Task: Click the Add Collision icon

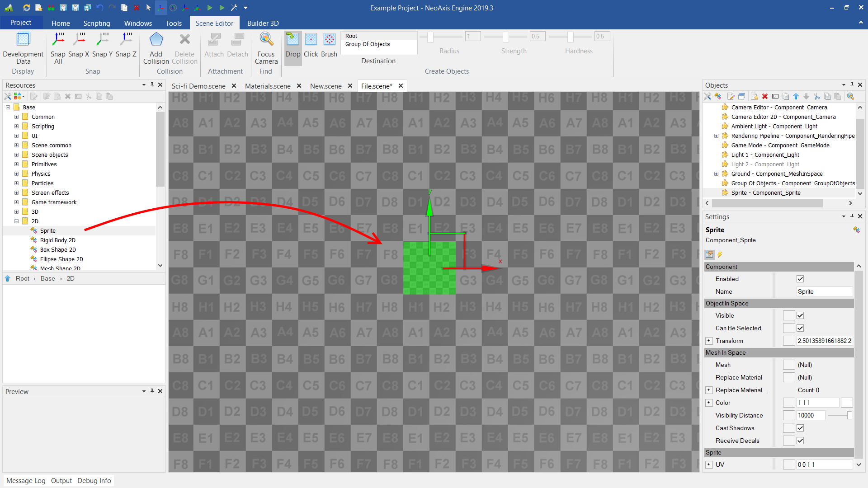Action: [156, 41]
